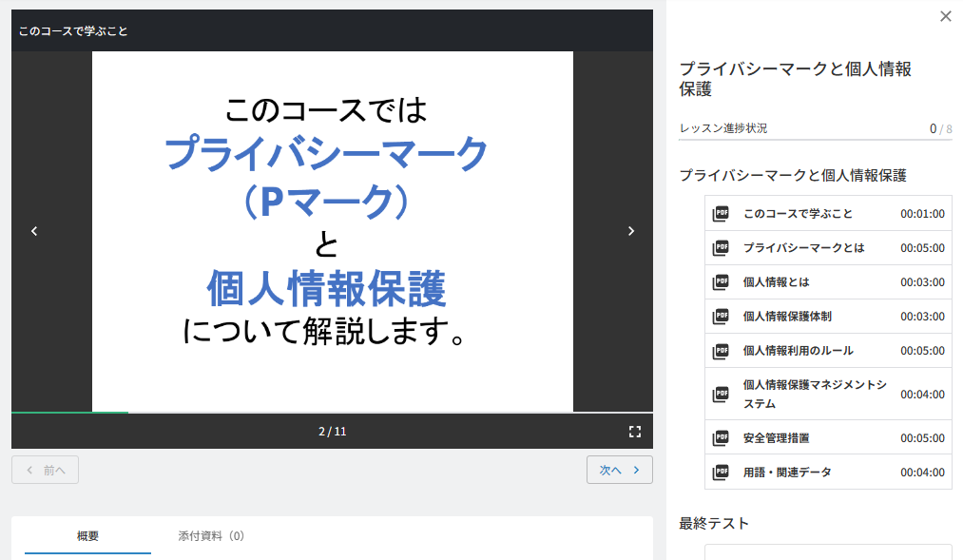This screenshot has height=560, width=963.
Task: Click the slide counter 2 / 11
Action: (x=333, y=432)
